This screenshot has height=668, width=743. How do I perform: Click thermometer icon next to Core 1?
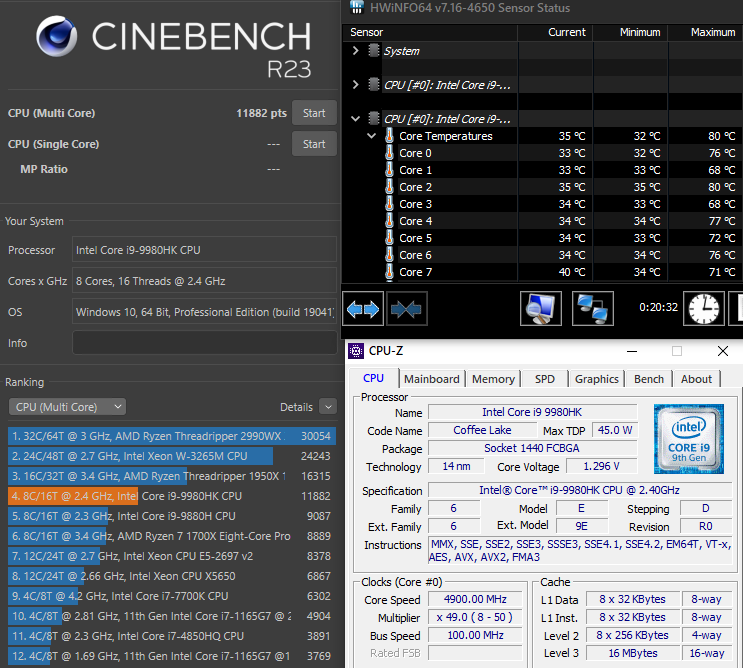[x=389, y=170]
